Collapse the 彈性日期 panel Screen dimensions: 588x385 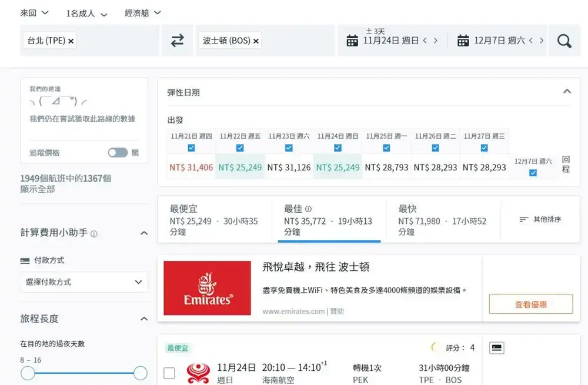click(x=567, y=92)
